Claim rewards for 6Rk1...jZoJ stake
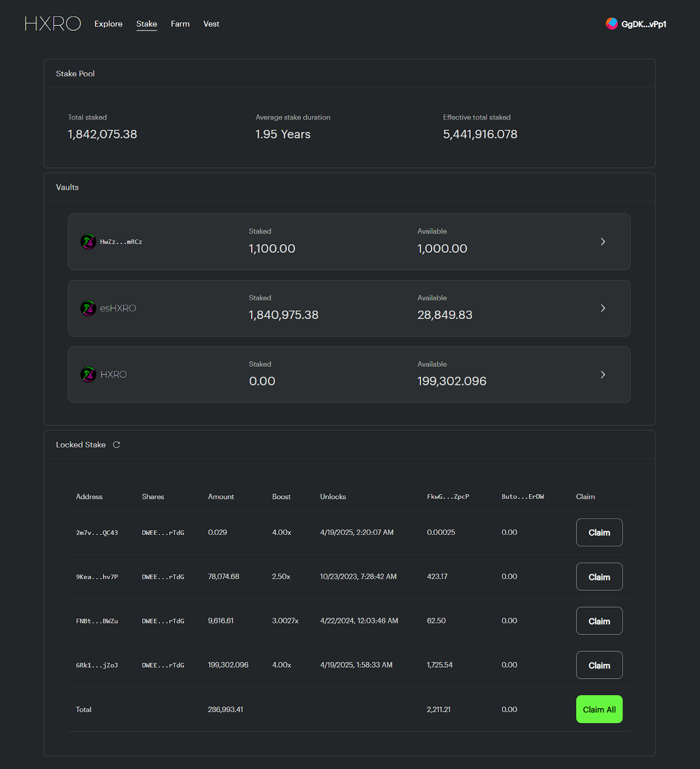Image resolution: width=700 pixels, height=769 pixels. pos(599,665)
